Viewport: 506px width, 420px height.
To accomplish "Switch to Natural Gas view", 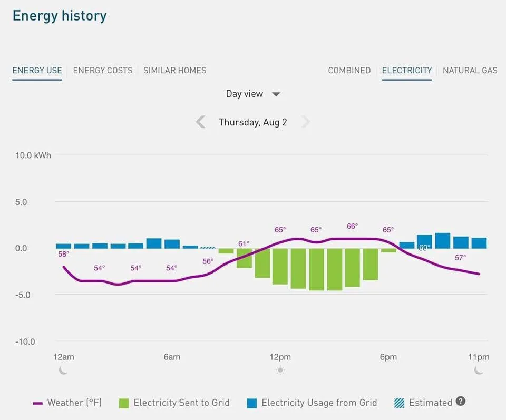I will click(x=470, y=70).
